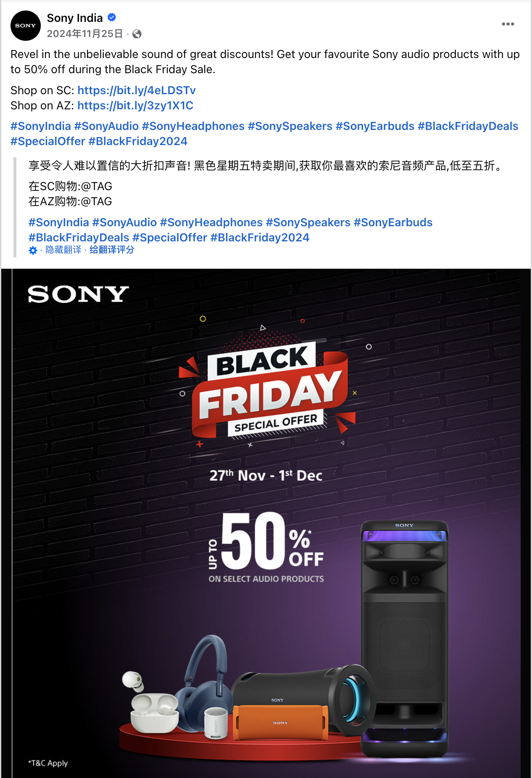Click #SonyAudio hashtag in the translated text
This screenshot has width=532, height=778.
tap(124, 222)
